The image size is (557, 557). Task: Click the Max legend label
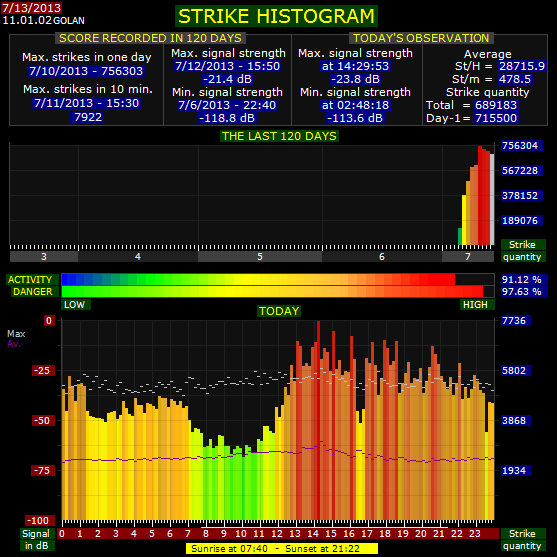coord(16,334)
